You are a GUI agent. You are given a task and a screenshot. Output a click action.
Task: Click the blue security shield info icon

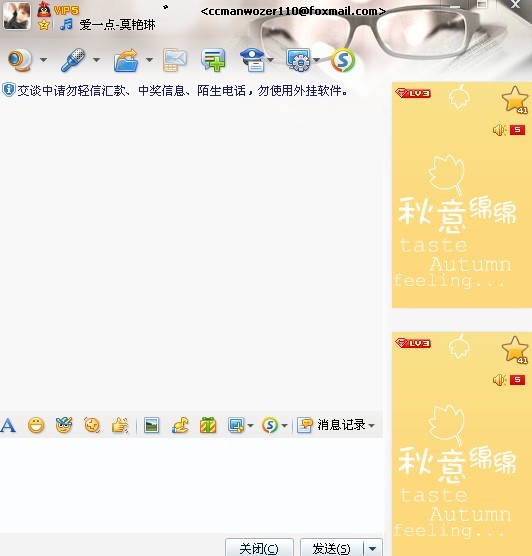coord(9,90)
